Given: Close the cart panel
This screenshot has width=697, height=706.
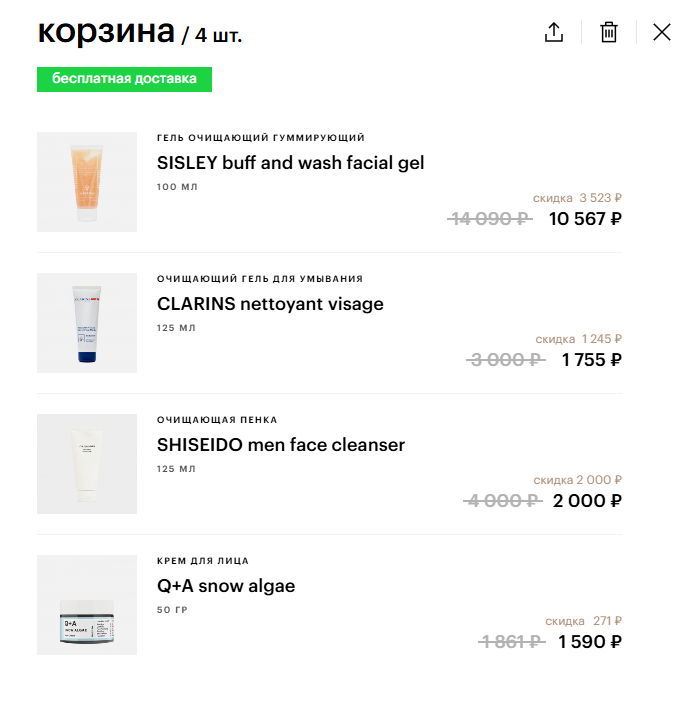Looking at the screenshot, I should 661,32.
